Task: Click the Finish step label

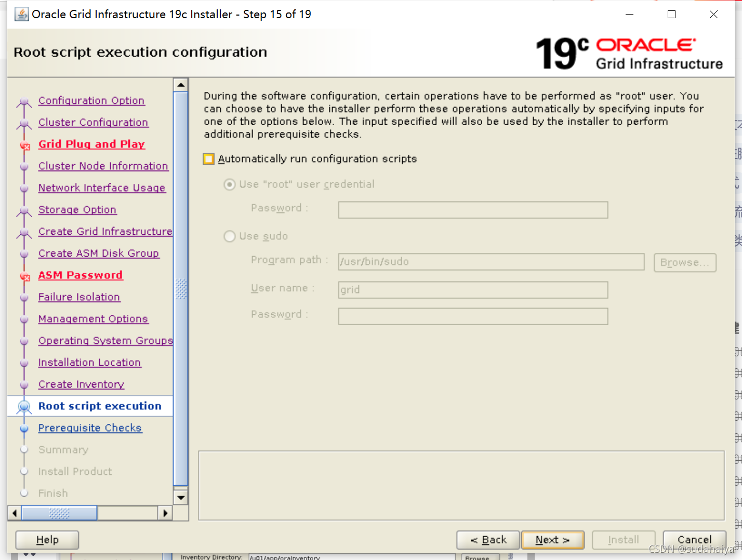Action: [x=53, y=494]
